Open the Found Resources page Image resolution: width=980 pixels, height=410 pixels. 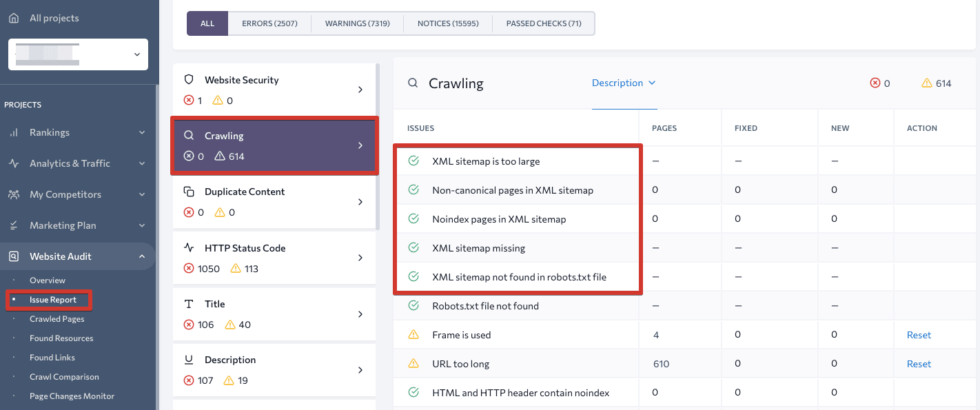pos(61,338)
